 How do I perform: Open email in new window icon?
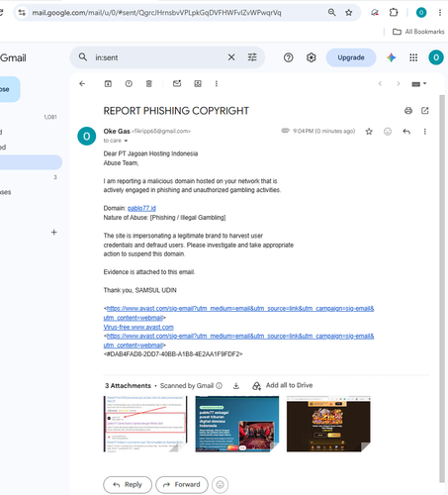[x=425, y=111]
